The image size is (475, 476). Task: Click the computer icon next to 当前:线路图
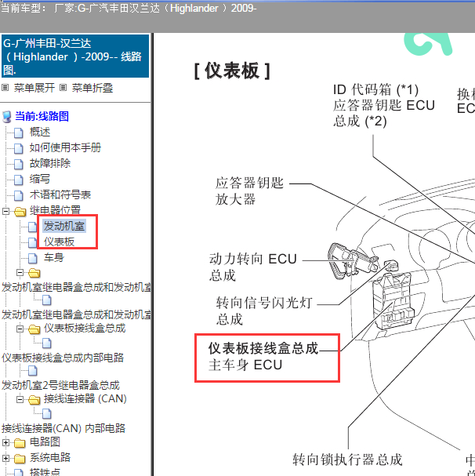click(x=7, y=117)
